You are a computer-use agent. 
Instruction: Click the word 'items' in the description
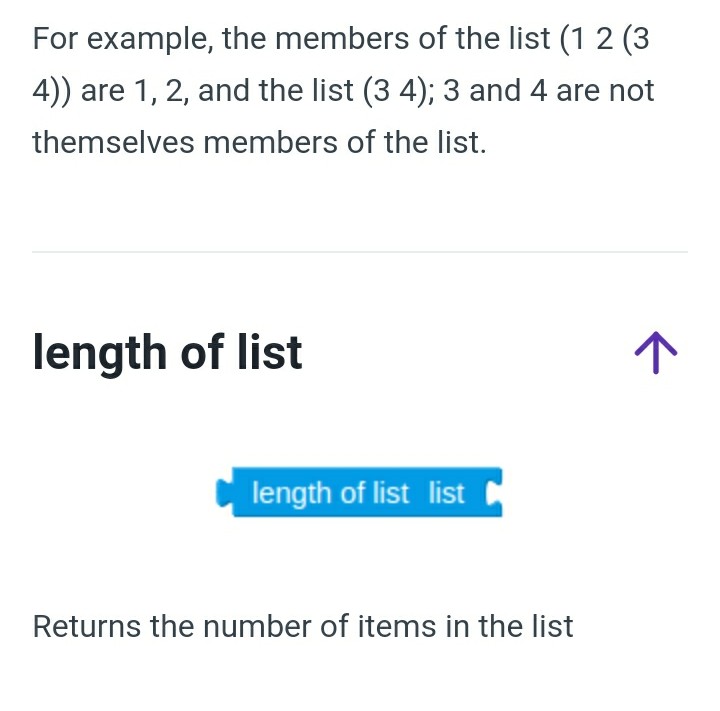click(x=397, y=626)
